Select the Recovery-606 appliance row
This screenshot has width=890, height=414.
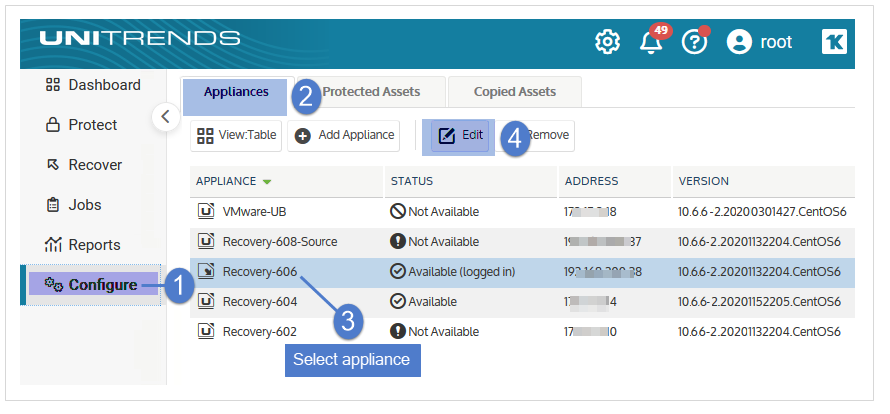coord(522,272)
